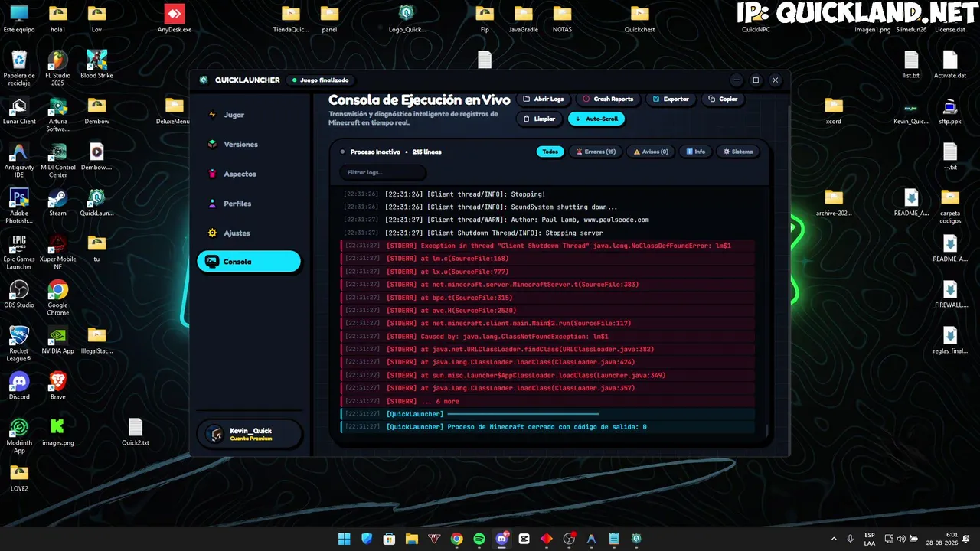Select the Brave browser desktop shortcut
This screenshot has height=551, width=980.
pos(57,386)
